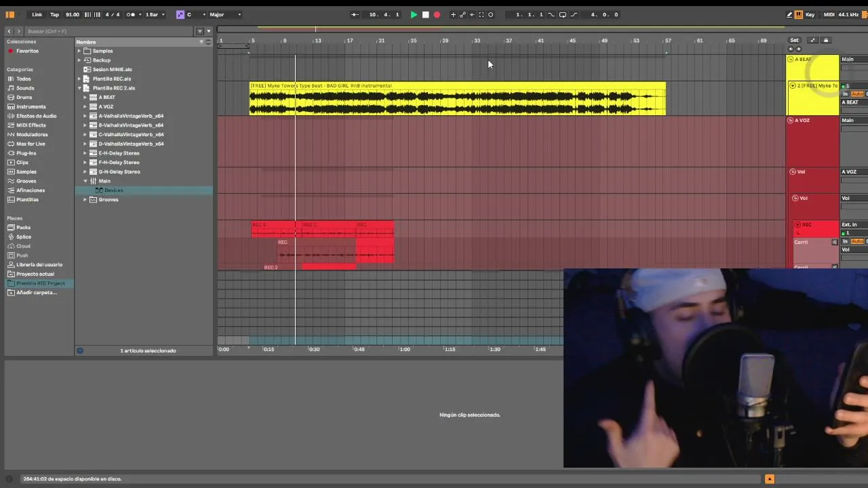Toggle the purple Scale Mode icon

point(180,14)
